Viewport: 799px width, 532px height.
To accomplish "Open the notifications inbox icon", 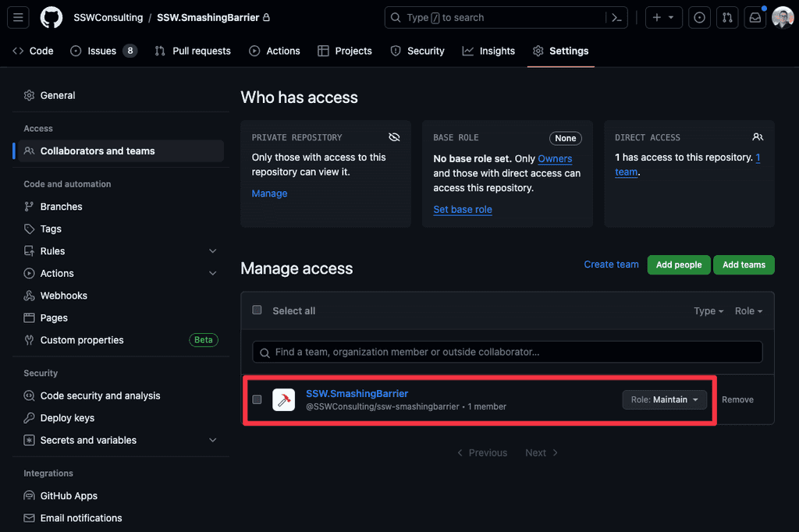I will tap(755, 16).
